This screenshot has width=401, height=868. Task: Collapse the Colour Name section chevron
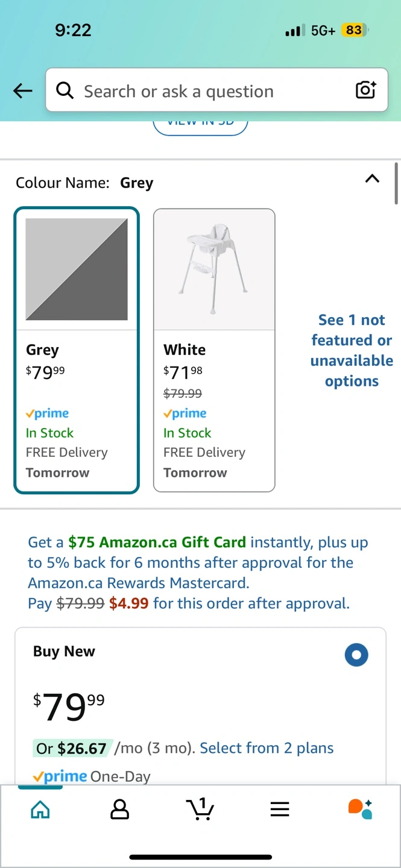(x=373, y=178)
